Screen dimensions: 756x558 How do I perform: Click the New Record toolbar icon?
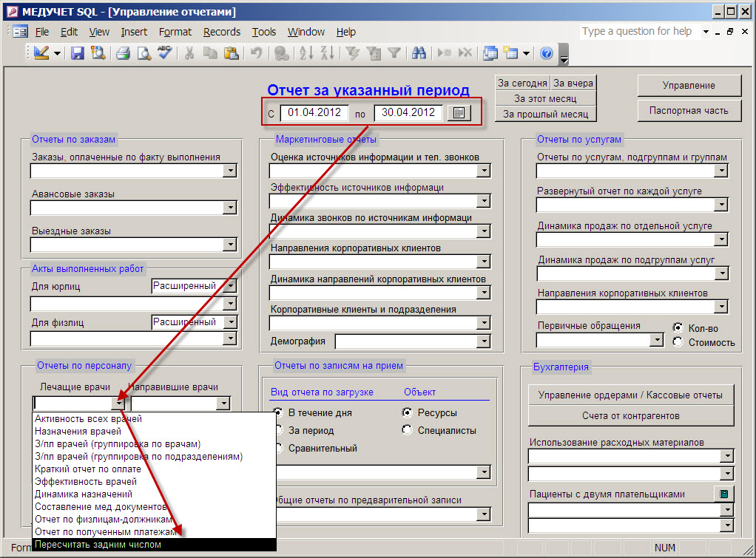tap(444, 53)
